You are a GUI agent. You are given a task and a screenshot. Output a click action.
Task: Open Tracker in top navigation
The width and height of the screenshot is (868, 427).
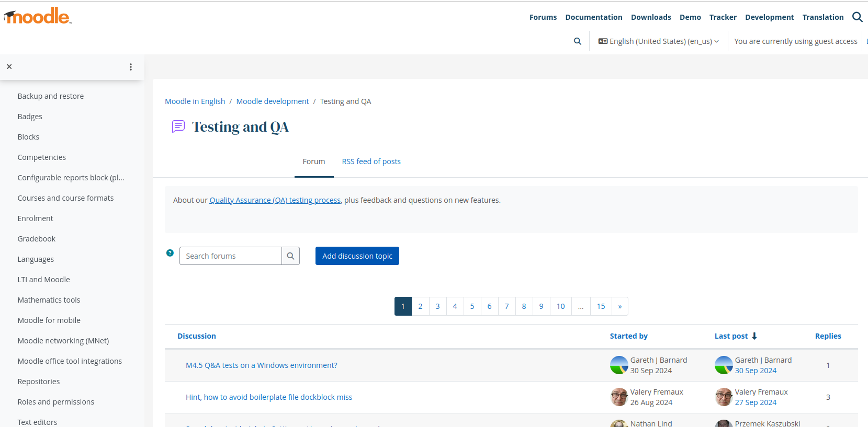tap(723, 17)
